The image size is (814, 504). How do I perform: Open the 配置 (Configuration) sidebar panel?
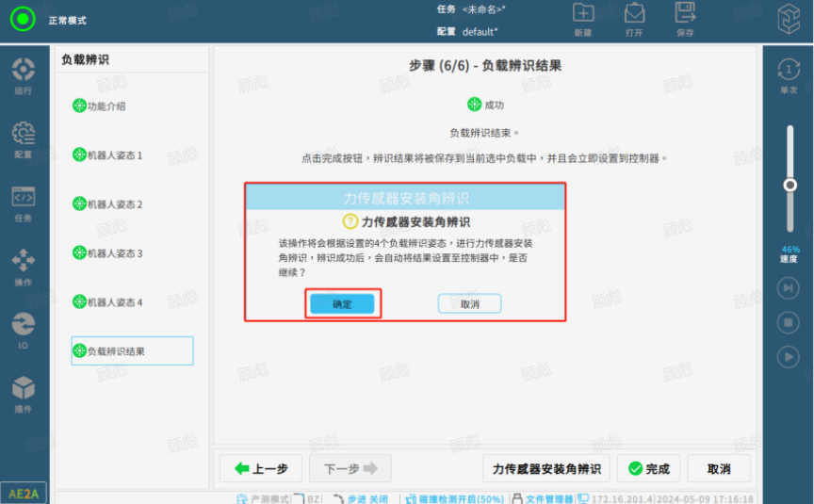[x=23, y=138]
